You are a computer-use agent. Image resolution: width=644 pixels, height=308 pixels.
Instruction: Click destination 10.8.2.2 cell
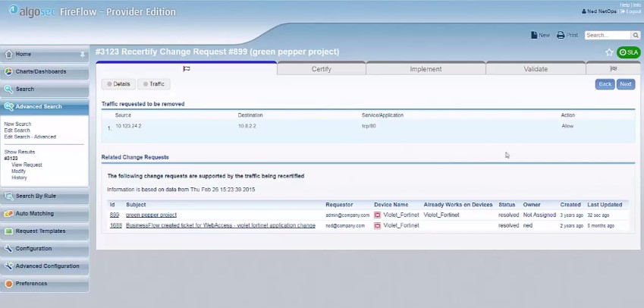pos(247,126)
